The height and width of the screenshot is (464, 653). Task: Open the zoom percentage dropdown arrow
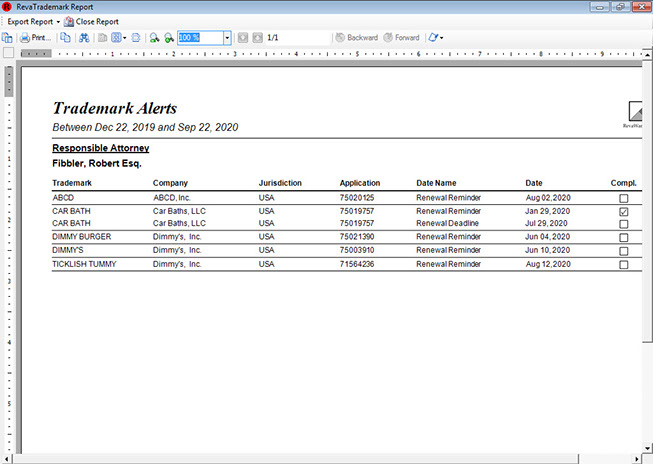[x=228, y=37]
